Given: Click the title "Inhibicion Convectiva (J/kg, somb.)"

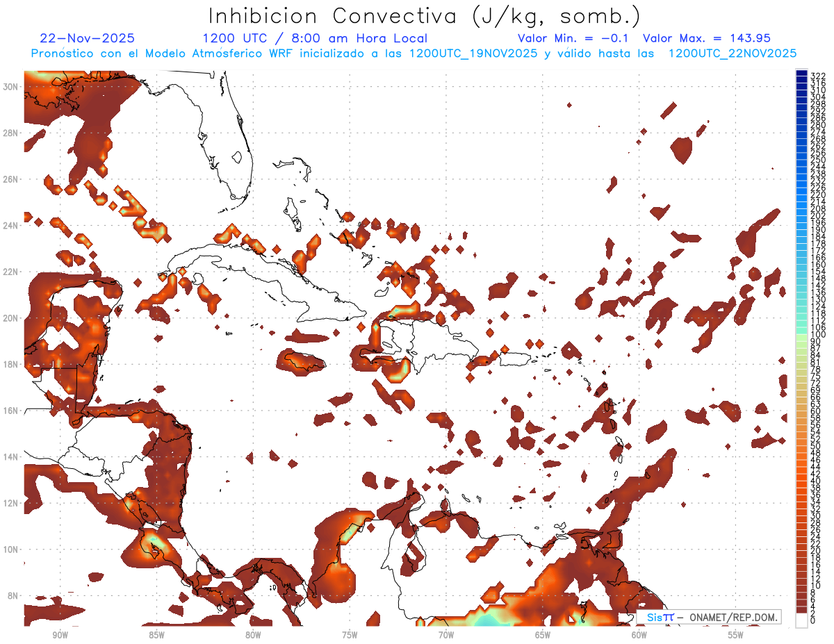Looking at the screenshot, I should click(424, 16).
